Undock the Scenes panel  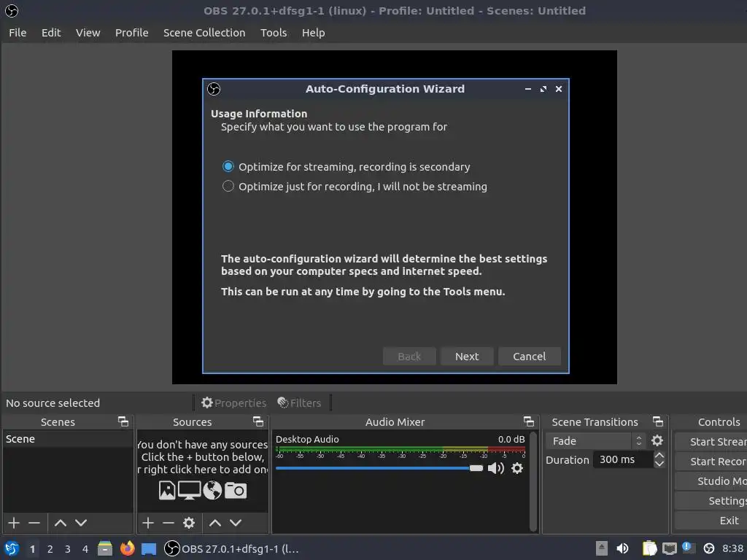(x=123, y=421)
